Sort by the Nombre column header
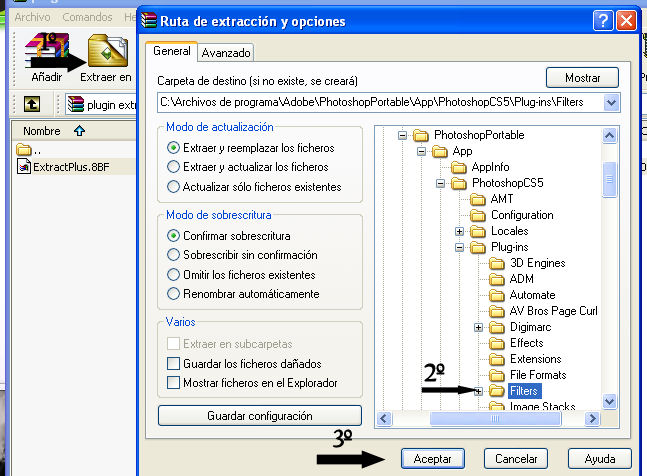The image size is (647, 476). click(74, 131)
